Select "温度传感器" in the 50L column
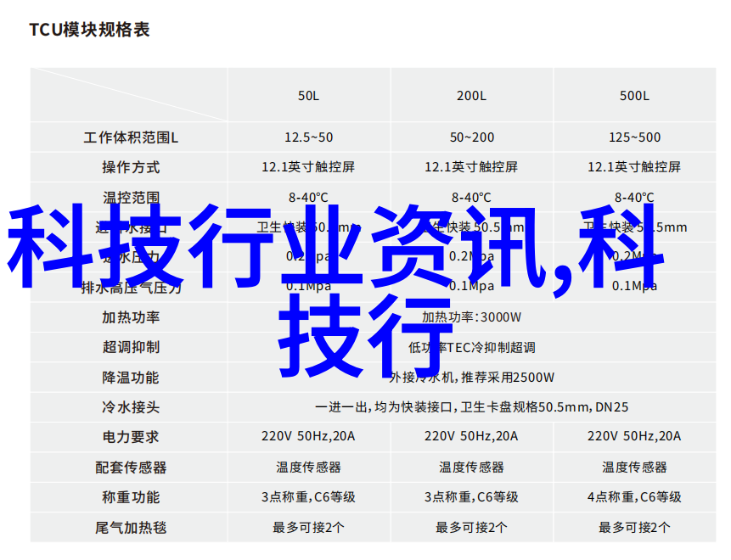731x560 pixels. point(308,467)
